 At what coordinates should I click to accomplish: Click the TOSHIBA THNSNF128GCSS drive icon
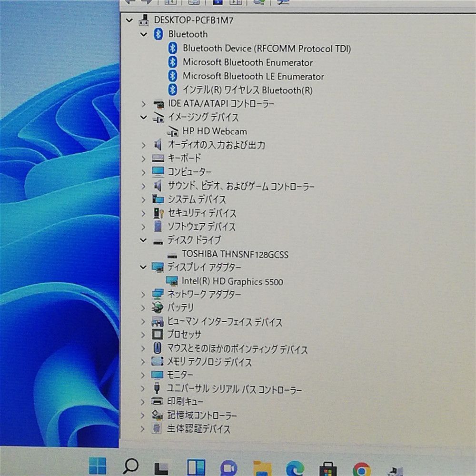(172, 256)
